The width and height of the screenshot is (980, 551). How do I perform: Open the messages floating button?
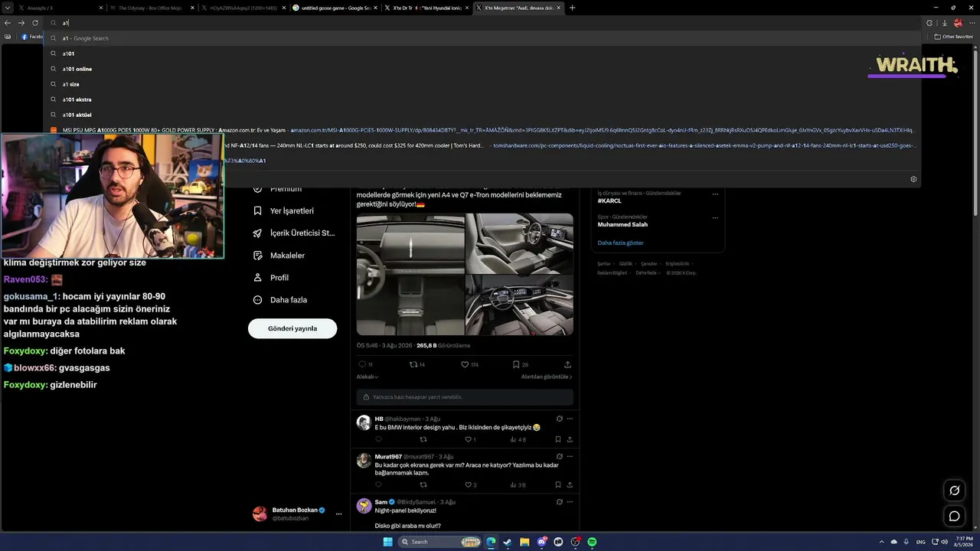click(x=955, y=516)
